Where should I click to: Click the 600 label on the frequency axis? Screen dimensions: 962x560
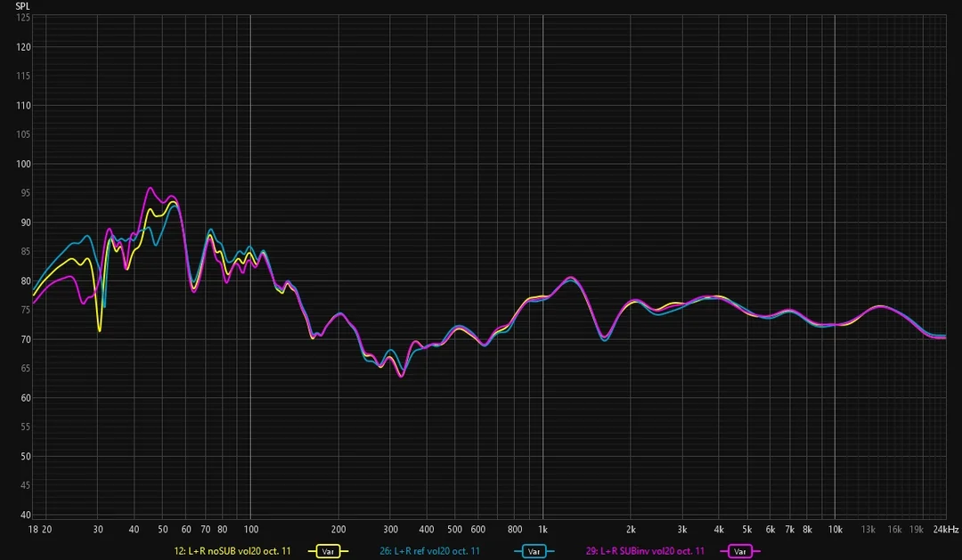tap(478, 530)
